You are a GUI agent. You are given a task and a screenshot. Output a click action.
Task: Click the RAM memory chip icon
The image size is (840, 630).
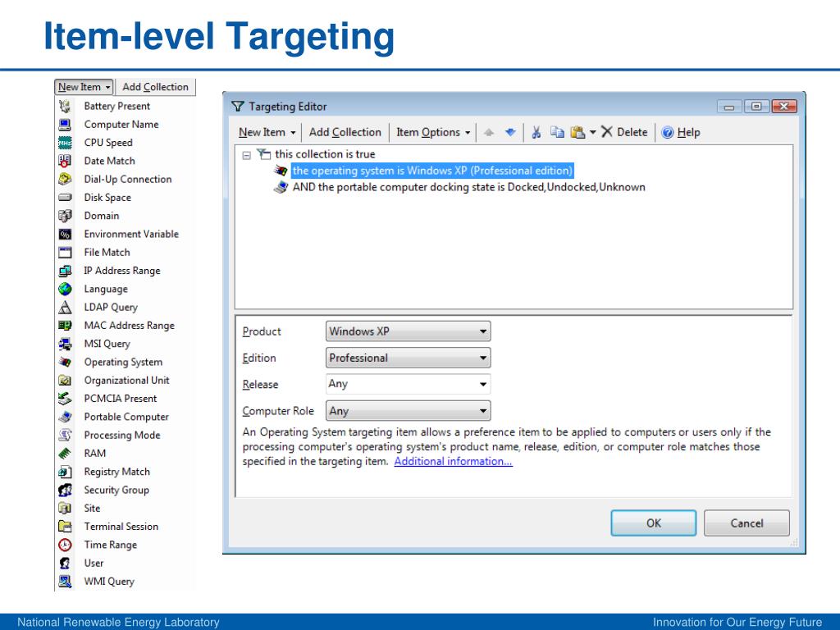tap(65, 453)
